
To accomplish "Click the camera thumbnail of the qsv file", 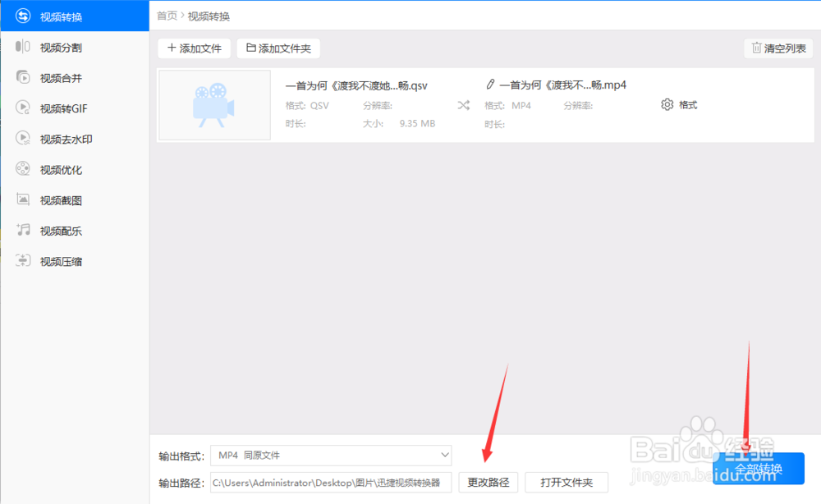I will (x=214, y=105).
